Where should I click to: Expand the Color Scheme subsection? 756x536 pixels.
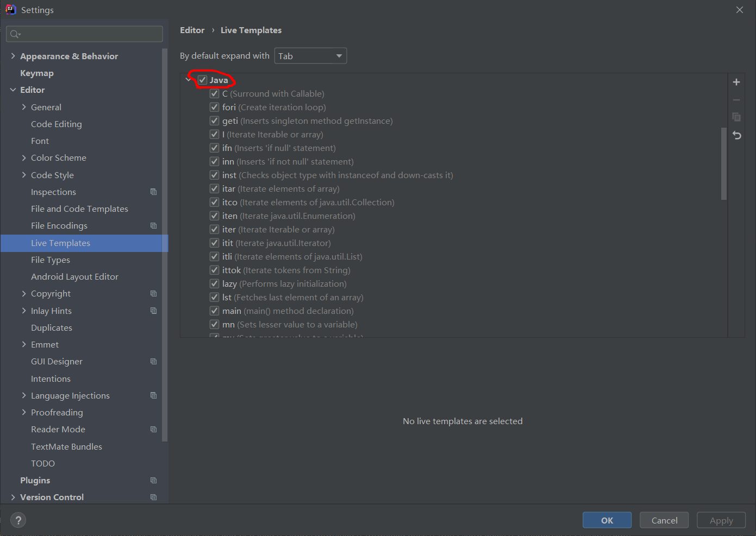24,157
